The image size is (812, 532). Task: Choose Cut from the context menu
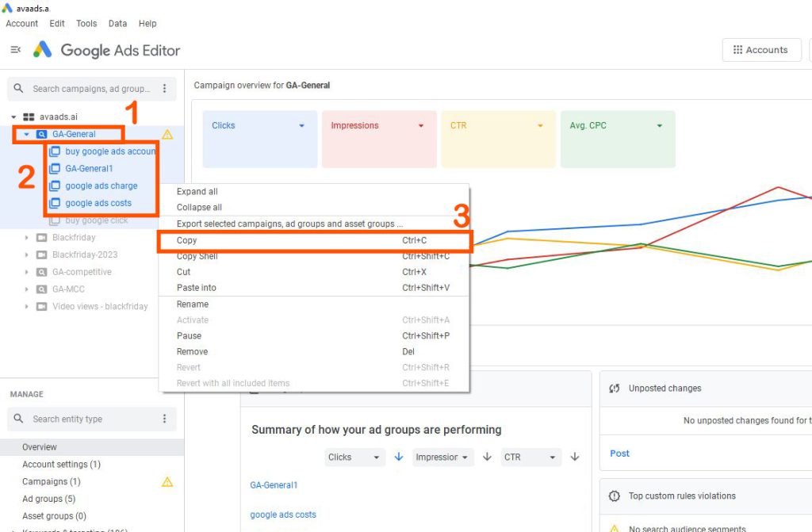click(x=314, y=272)
